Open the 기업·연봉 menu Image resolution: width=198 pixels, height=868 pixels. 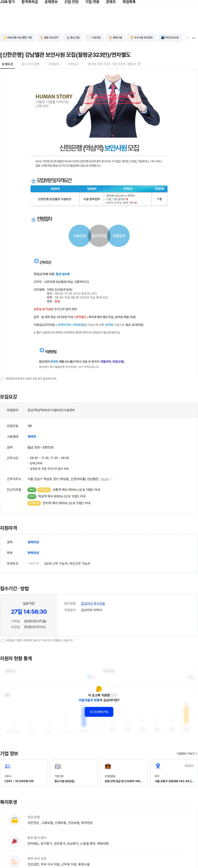92,2
